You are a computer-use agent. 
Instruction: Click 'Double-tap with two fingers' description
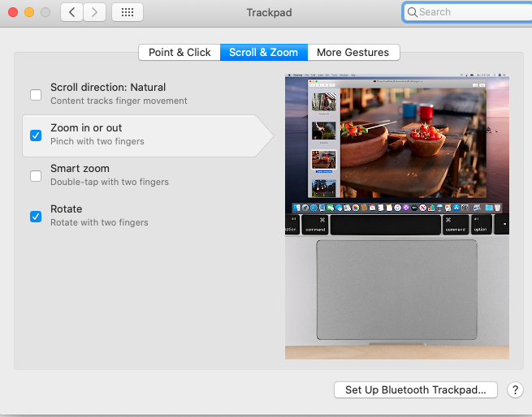coord(110,182)
